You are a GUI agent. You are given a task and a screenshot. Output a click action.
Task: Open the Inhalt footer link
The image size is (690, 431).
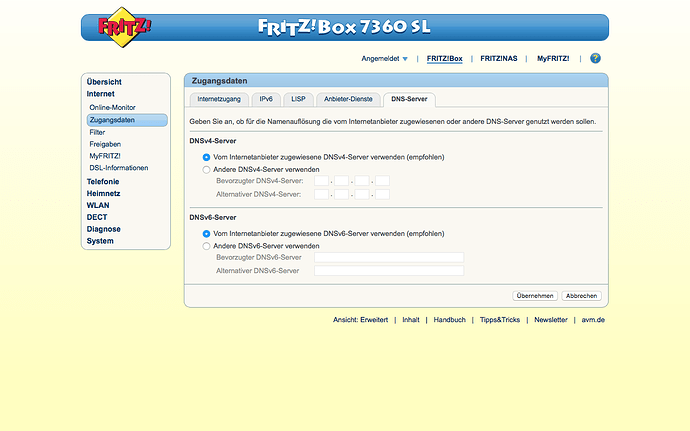pyautogui.click(x=411, y=320)
